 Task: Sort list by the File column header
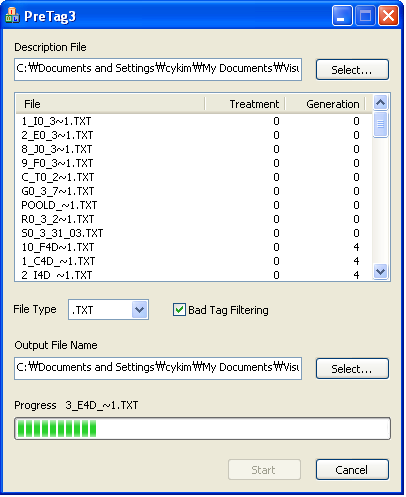[110, 104]
